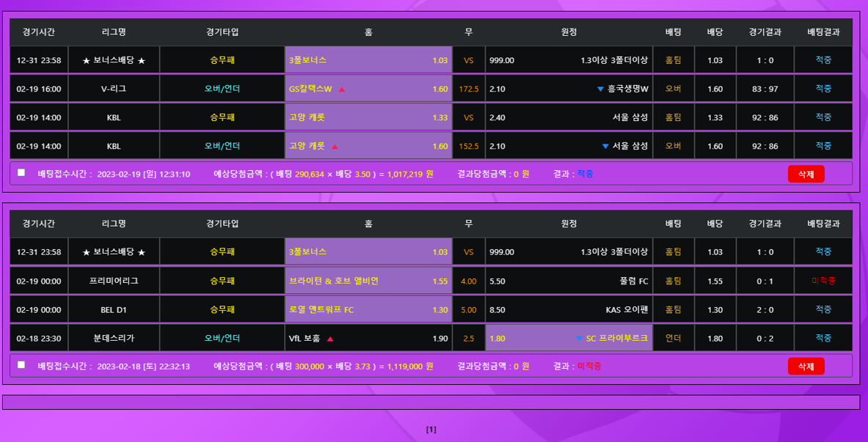Click the red up arrow beside GS칼텍스W
This screenshot has width=868, height=442.
(342, 89)
